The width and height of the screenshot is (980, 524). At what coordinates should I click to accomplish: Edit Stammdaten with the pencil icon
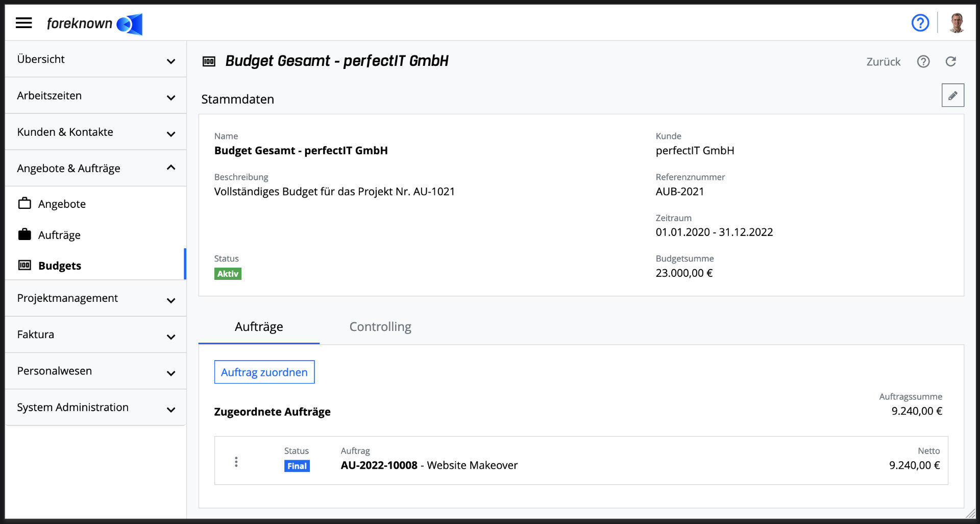952,96
